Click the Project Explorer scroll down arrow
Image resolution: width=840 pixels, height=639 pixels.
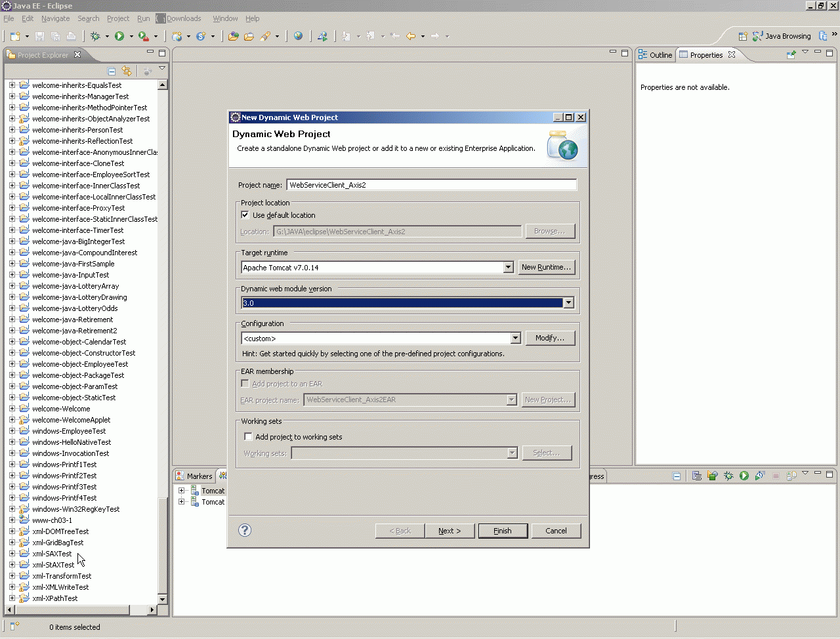tap(162, 599)
